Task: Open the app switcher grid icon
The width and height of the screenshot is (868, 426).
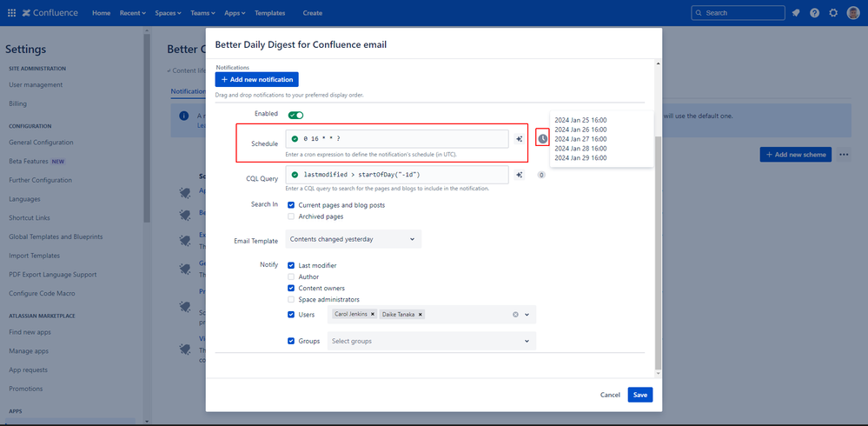Action: coord(11,13)
